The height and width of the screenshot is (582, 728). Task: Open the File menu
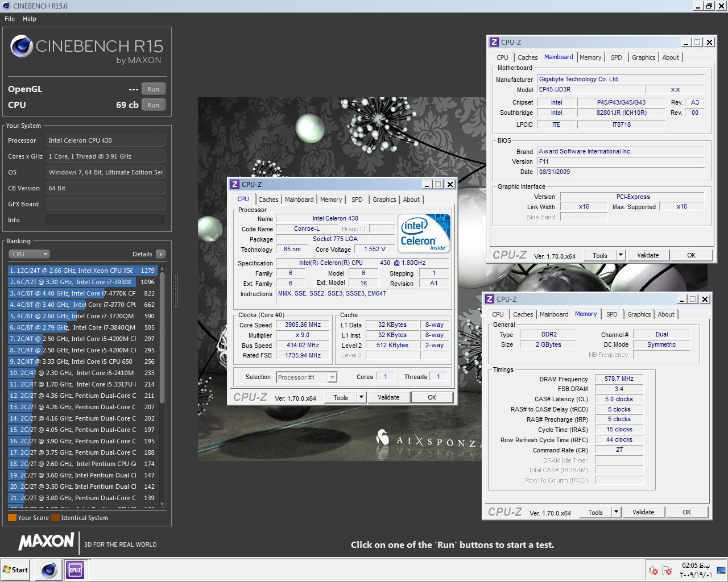[10, 19]
